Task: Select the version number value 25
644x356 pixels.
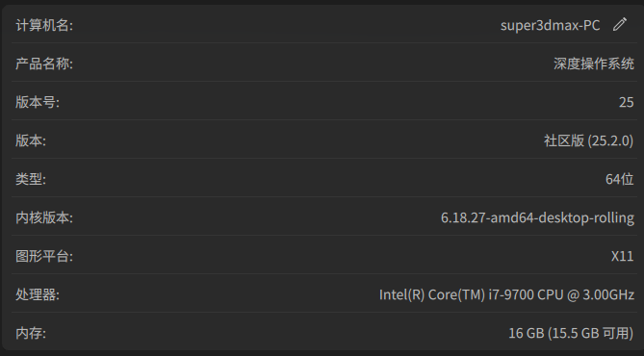Action: click(627, 102)
